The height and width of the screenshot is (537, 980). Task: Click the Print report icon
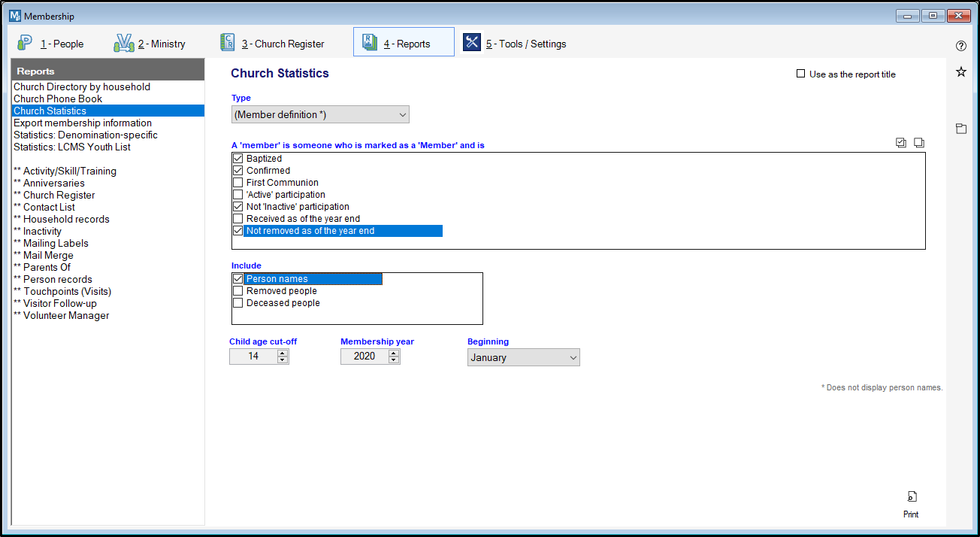coord(911,497)
